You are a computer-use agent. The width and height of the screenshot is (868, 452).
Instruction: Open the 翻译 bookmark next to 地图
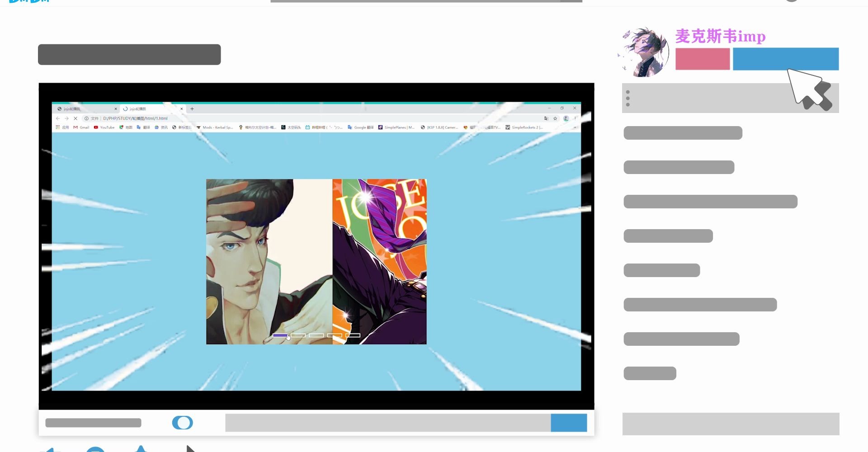143,127
